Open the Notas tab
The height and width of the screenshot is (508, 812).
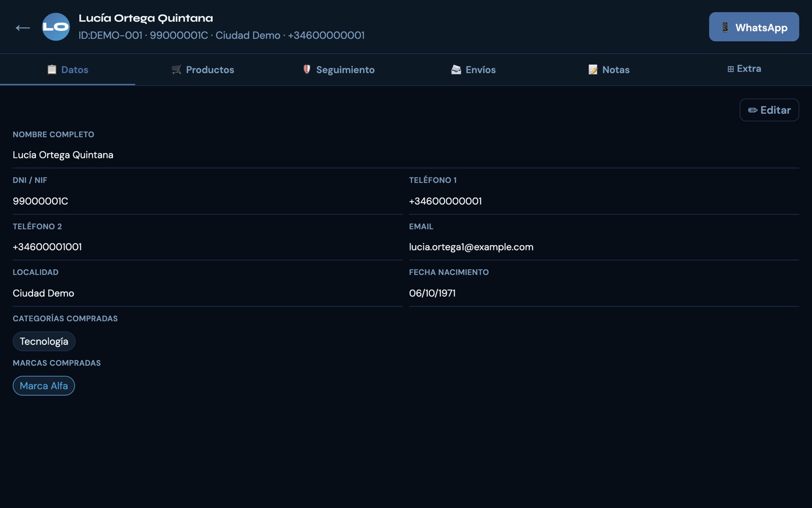pos(608,70)
